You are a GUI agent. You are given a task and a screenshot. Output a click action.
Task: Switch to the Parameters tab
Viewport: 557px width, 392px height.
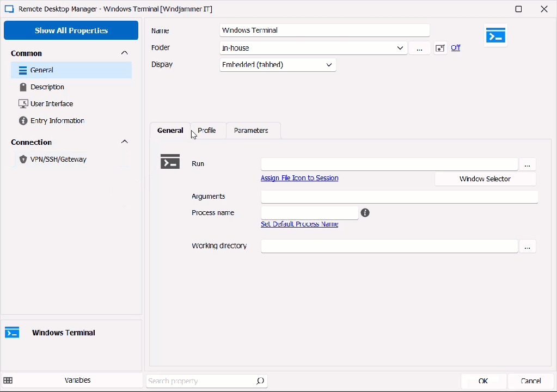251,131
